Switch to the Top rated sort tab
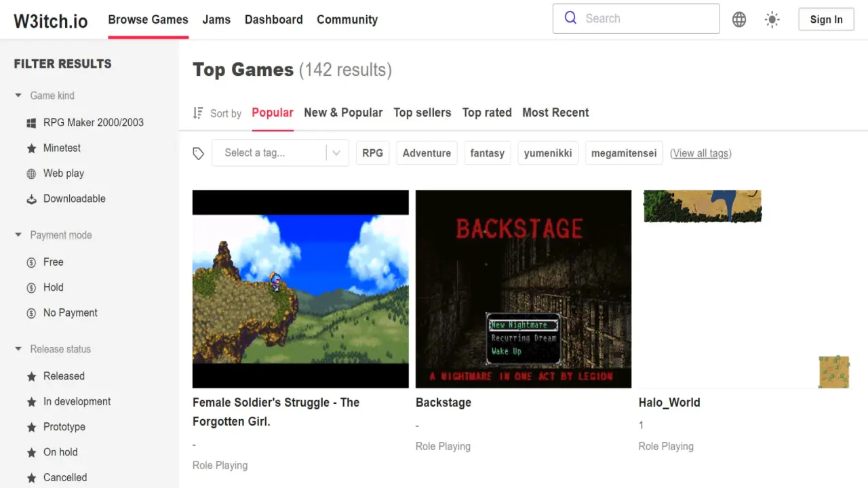 tap(486, 113)
